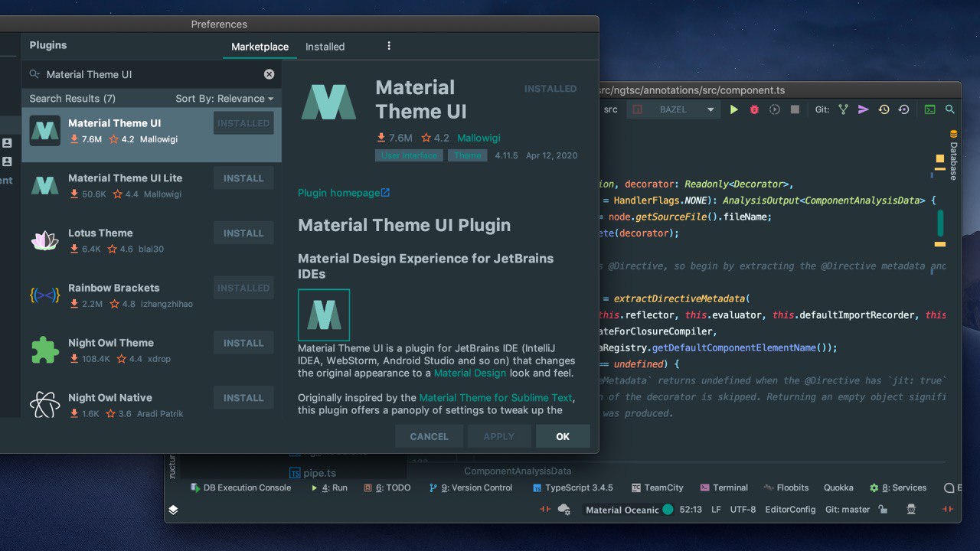
Task: Open Sort By Relevance dropdown
Action: (224, 99)
